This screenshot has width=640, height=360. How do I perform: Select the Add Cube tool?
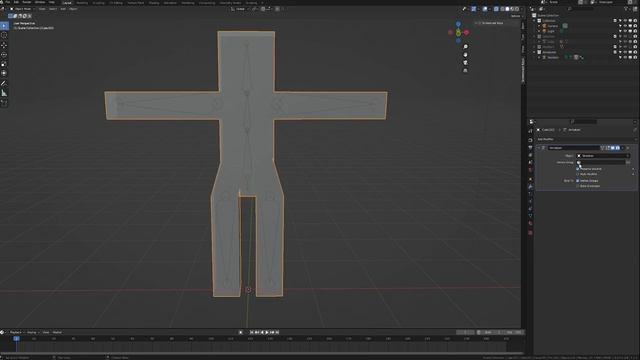(x=4, y=103)
